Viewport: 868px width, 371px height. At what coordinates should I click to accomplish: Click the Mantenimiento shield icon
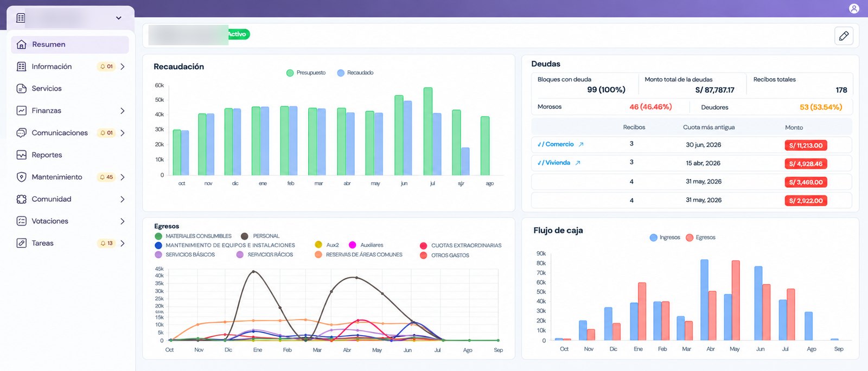click(21, 177)
